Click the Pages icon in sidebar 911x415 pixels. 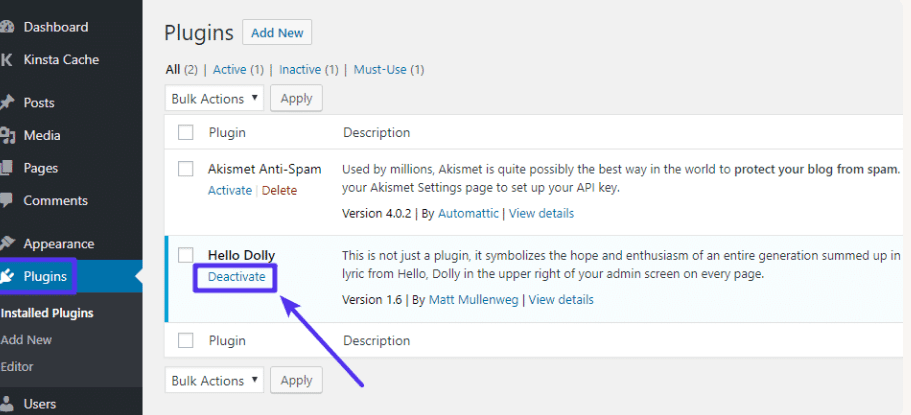tap(7, 168)
